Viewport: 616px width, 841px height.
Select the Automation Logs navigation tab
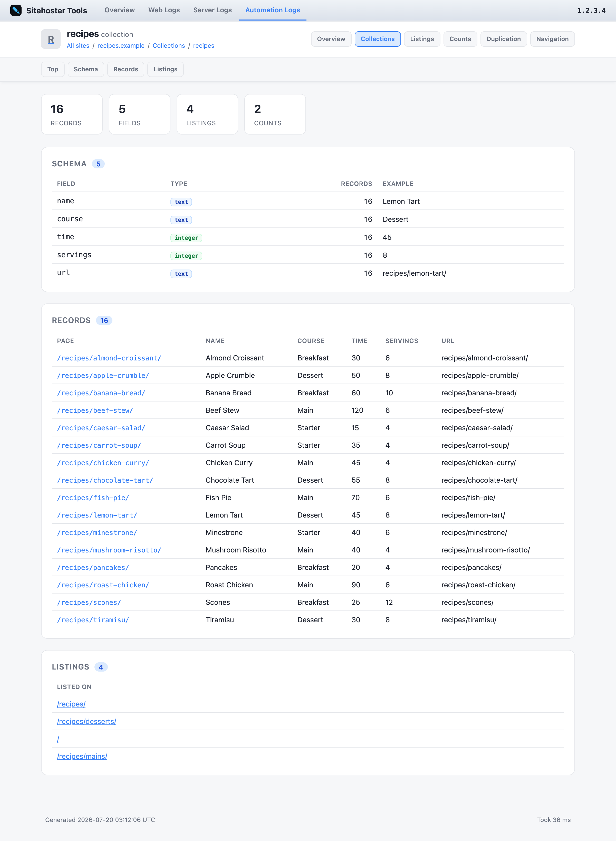point(273,10)
